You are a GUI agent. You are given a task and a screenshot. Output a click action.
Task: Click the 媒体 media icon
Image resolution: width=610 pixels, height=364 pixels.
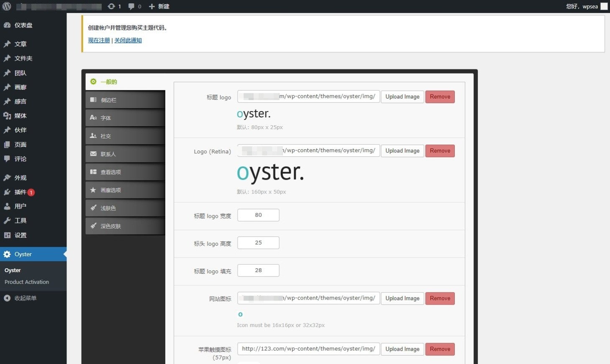pyautogui.click(x=7, y=116)
